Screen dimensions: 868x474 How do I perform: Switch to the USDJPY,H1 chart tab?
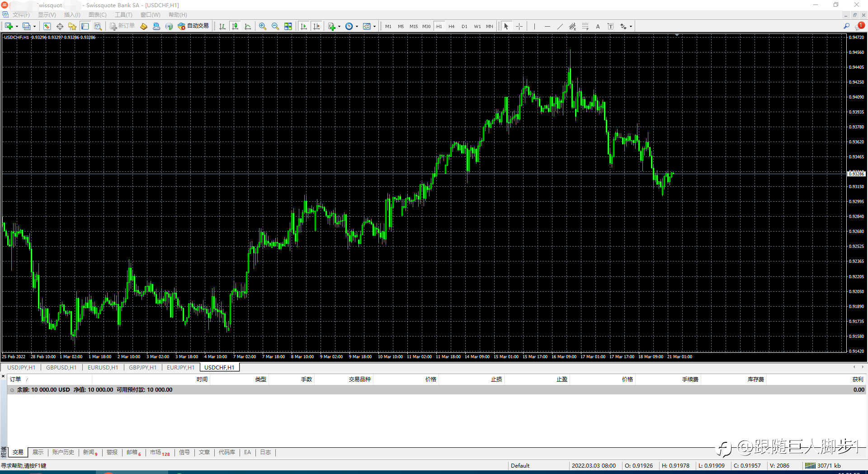point(21,367)
